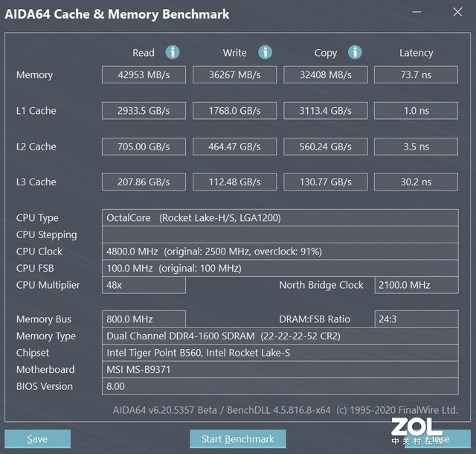Click the North Bridge Clock value
This screenshot has height=454, width=476.
(x=416, y=285)
